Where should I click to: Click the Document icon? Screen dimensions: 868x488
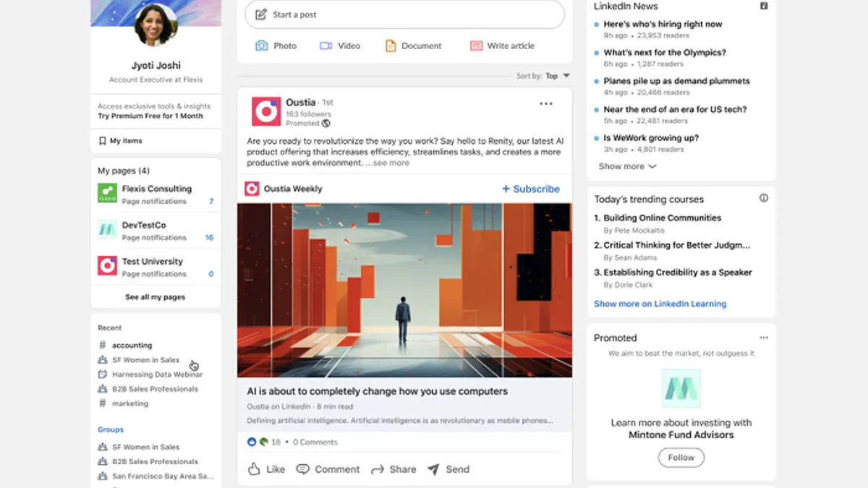(391, 46)
